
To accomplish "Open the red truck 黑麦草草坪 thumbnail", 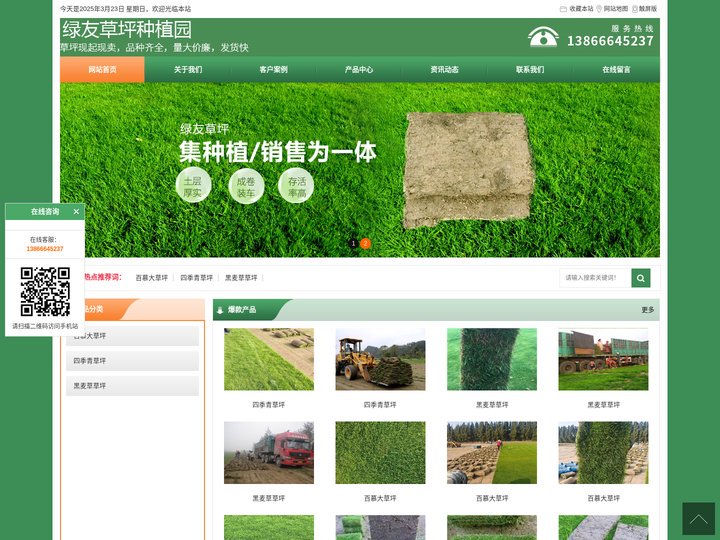I will [269, 452].
